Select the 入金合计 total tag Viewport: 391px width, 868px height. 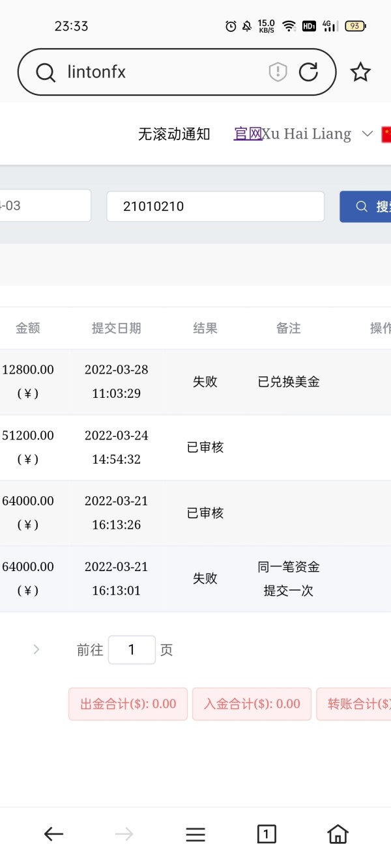252,704
